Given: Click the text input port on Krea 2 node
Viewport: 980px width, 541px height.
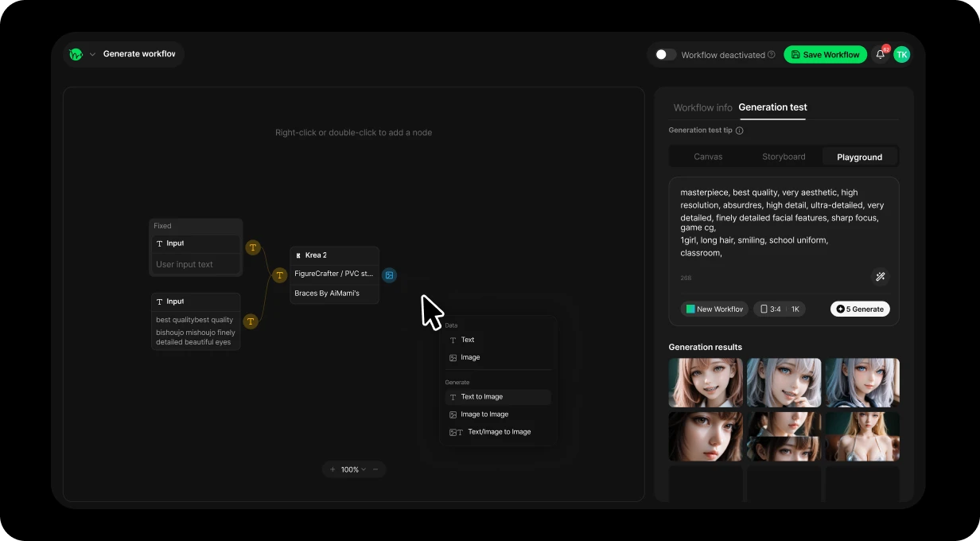Looking at the screenshot, I should pyautogui.click(x=279, y=275).
